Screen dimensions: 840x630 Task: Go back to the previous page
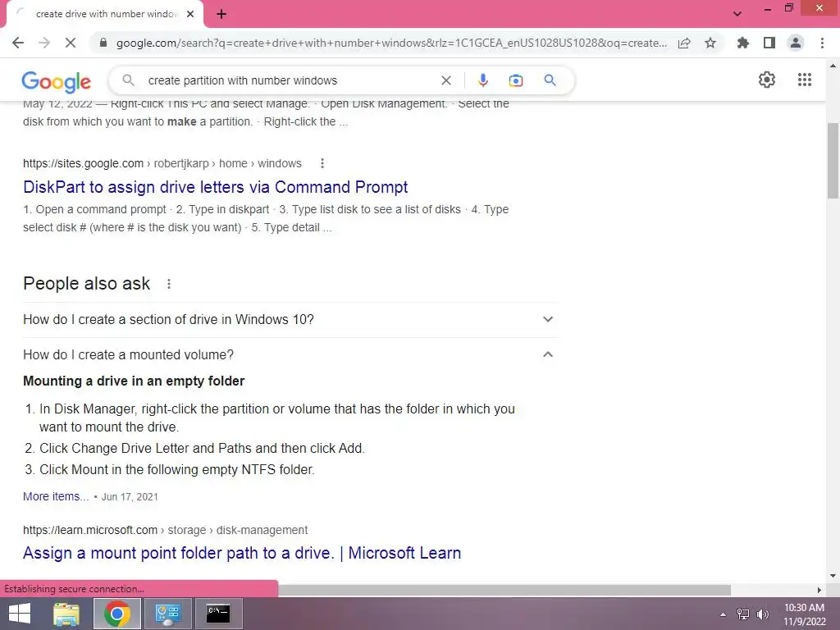coord(18,43)
